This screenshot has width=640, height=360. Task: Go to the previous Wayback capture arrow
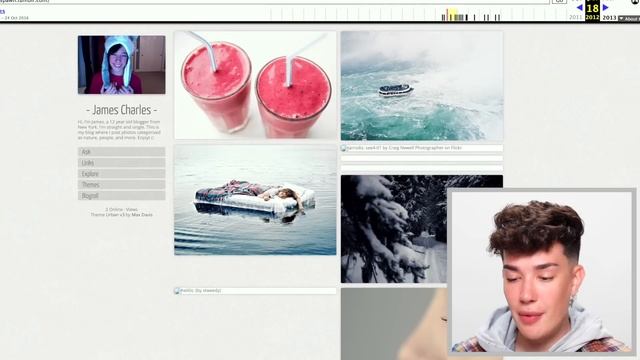[579, 7]
